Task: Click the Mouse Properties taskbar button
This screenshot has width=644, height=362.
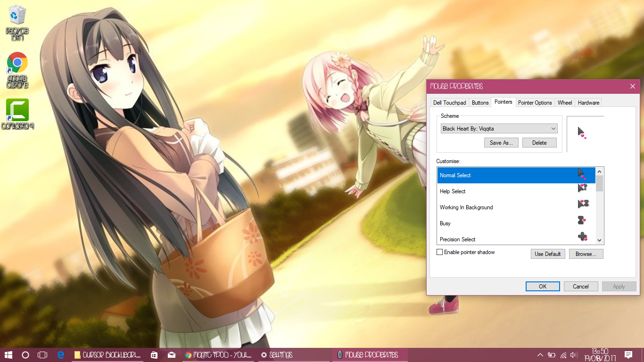Action: [x=371, y=355]
